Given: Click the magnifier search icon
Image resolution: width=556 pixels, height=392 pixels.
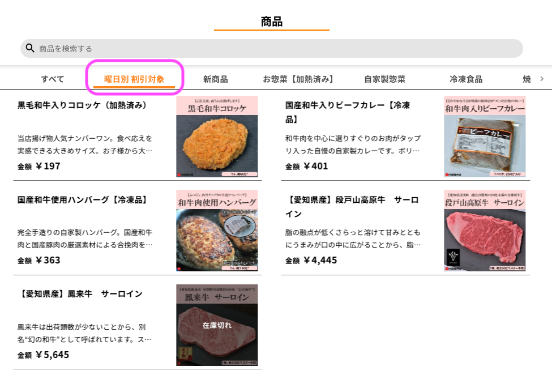Looking at the screenshot, I should pos(30,48).
